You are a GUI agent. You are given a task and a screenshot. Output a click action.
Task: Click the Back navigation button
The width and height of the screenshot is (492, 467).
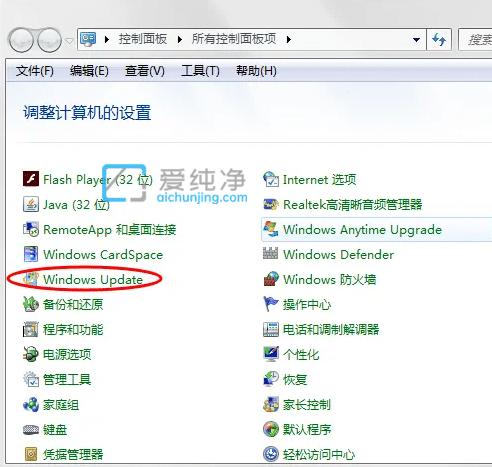(21, 41)
